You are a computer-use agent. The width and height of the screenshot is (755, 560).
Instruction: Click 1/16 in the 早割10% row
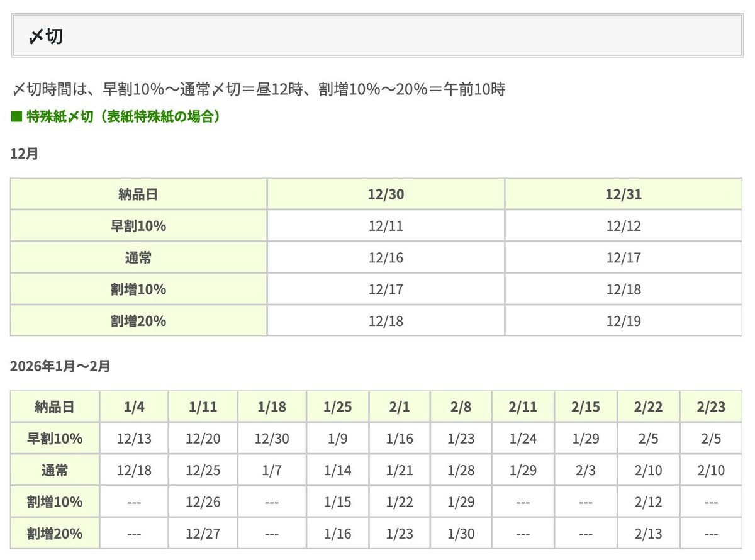pyautogui.click(x=400, y=439)
